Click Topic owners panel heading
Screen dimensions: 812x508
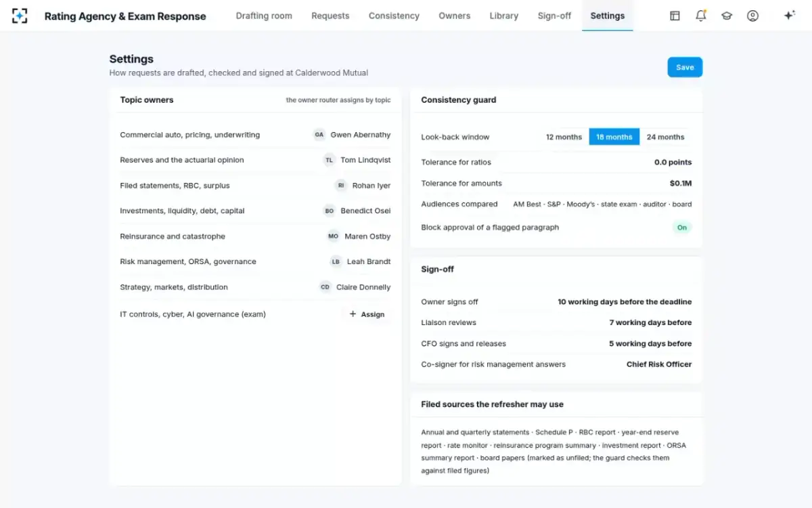point(147,100)
